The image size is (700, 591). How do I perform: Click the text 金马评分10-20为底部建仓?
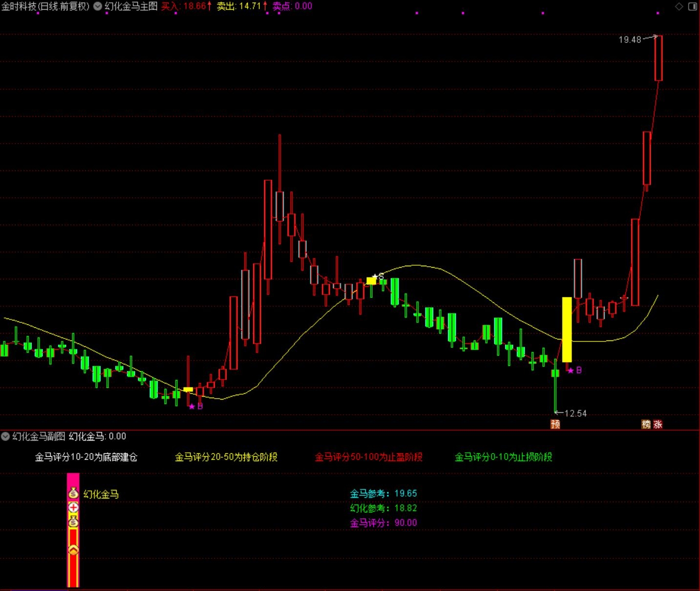point(86,457)
